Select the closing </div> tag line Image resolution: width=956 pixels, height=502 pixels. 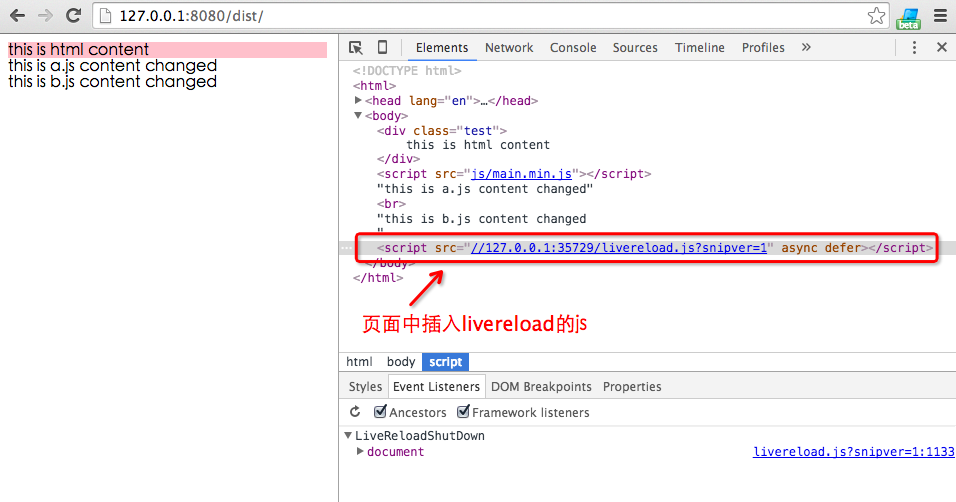click(x=398, y=159)
